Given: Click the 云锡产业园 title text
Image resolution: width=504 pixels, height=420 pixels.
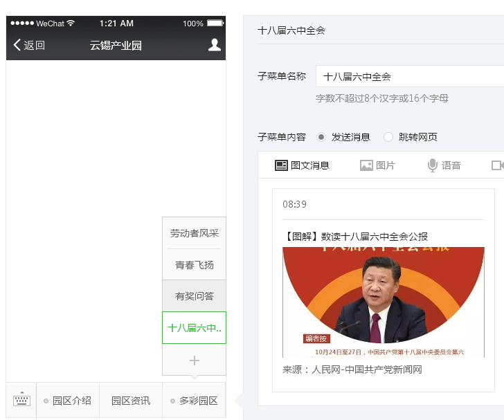Looking at the screenshot, I should coord(116,45).
